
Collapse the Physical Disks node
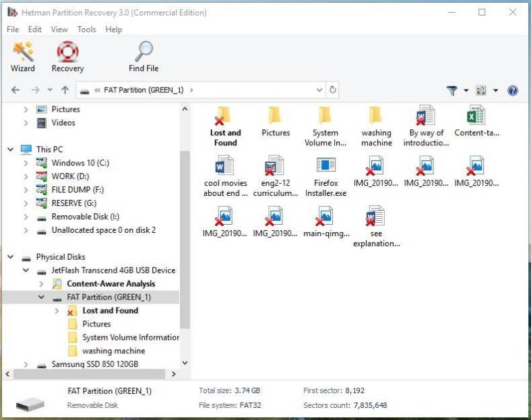coord(11,257)
